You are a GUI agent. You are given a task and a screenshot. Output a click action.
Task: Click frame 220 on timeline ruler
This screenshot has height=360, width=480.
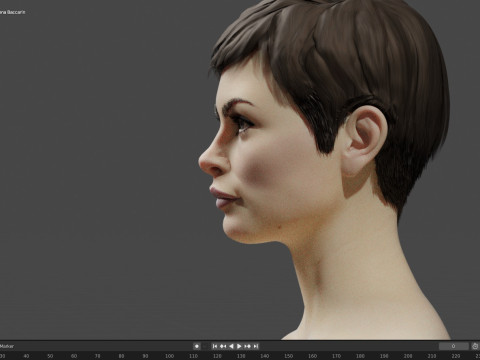click(x=456, y=356)
